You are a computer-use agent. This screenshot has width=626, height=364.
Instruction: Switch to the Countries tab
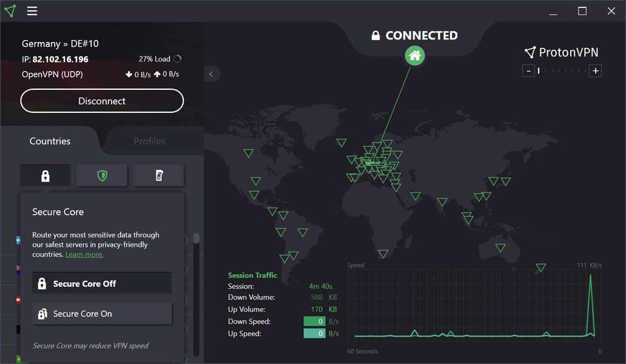[50, 141]
